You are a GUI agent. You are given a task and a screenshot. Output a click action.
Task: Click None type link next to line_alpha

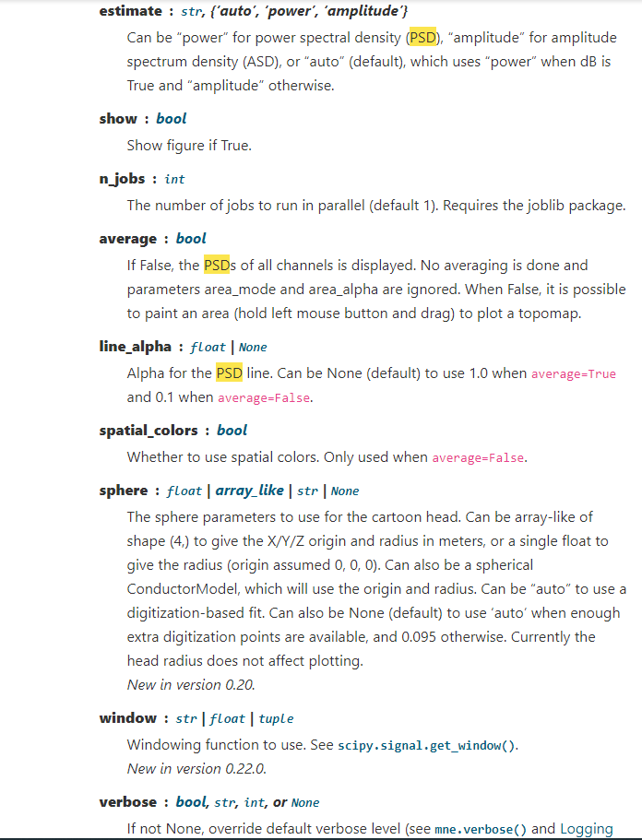pos(253,347)
